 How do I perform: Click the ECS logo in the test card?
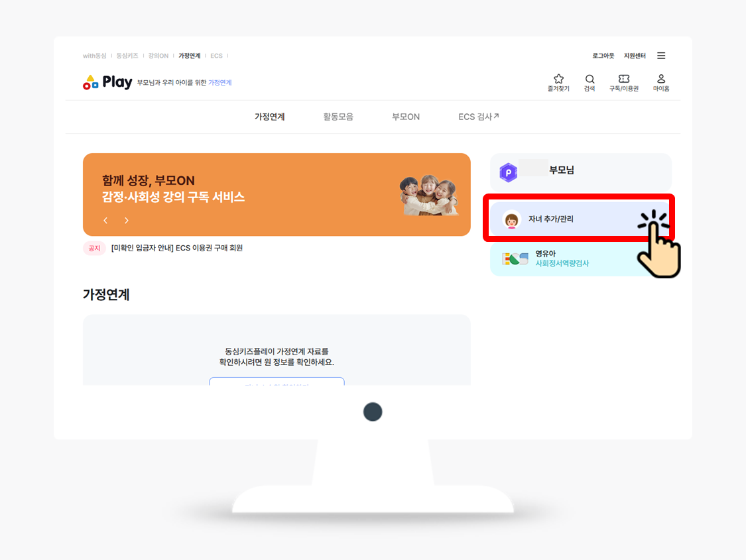[515, 259]
